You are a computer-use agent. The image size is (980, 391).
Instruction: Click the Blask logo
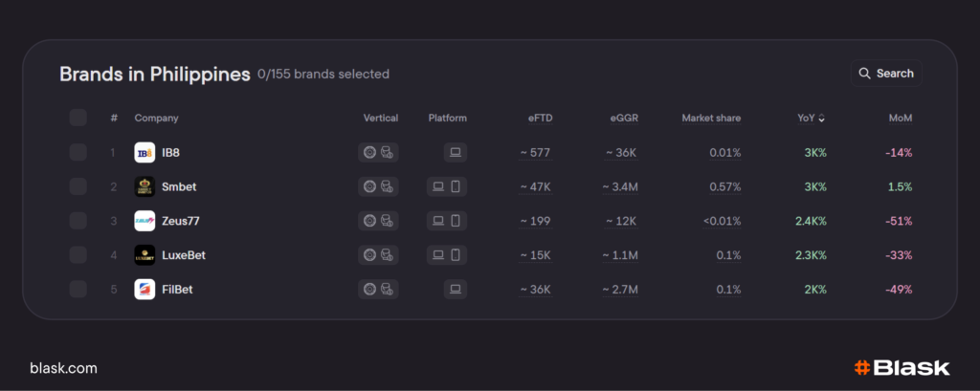[902, 368]
